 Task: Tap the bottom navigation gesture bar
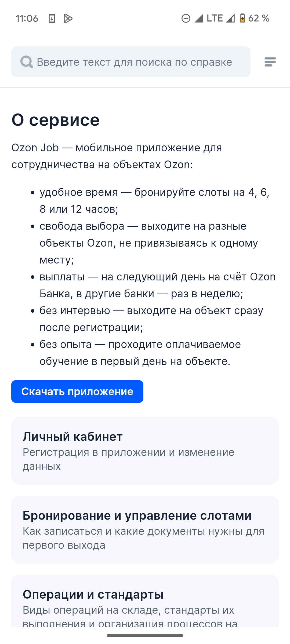click(x=145, y=635)
